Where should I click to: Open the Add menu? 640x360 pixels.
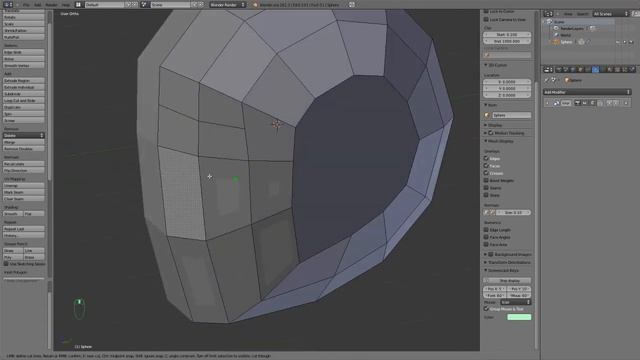coord(38,4)
